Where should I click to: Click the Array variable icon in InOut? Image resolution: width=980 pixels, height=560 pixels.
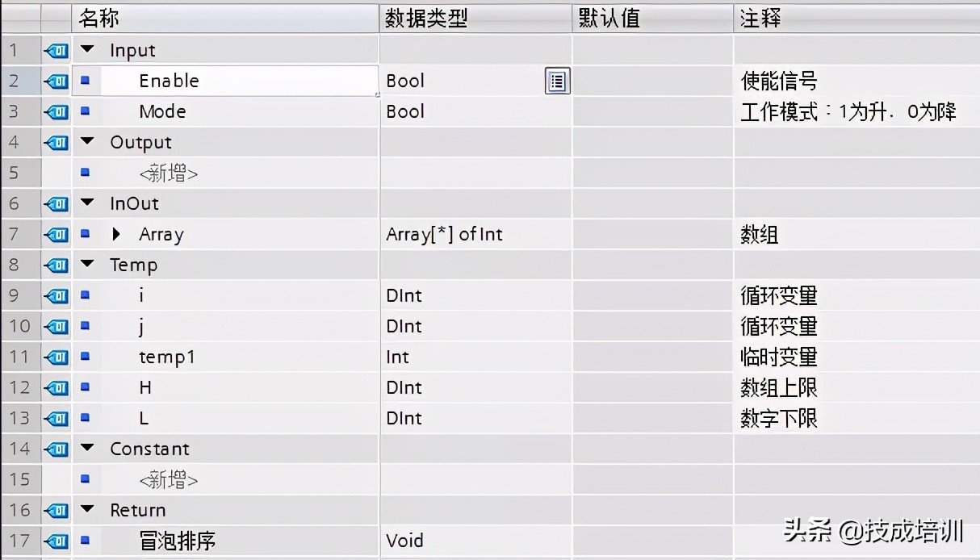[x=55, y=234]
